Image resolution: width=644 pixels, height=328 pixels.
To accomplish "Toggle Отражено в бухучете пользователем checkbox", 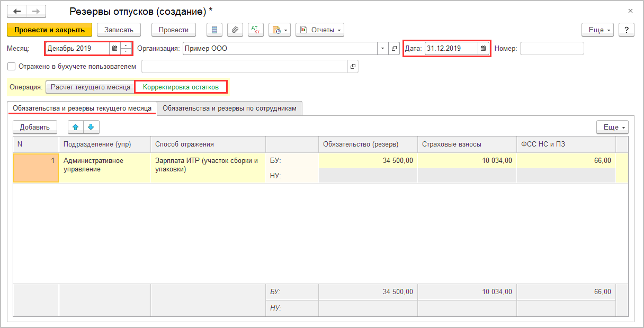I will click(12, 67).
